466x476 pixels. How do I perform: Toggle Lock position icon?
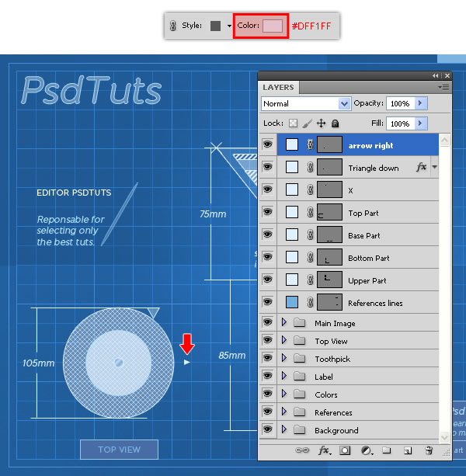[x=321, y=123]
